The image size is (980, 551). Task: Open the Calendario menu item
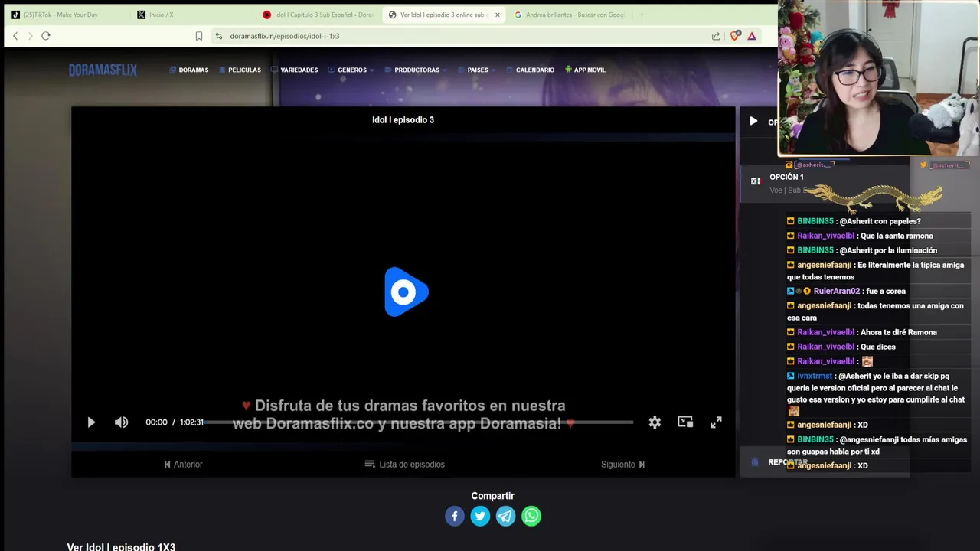[x=531, y=70]
